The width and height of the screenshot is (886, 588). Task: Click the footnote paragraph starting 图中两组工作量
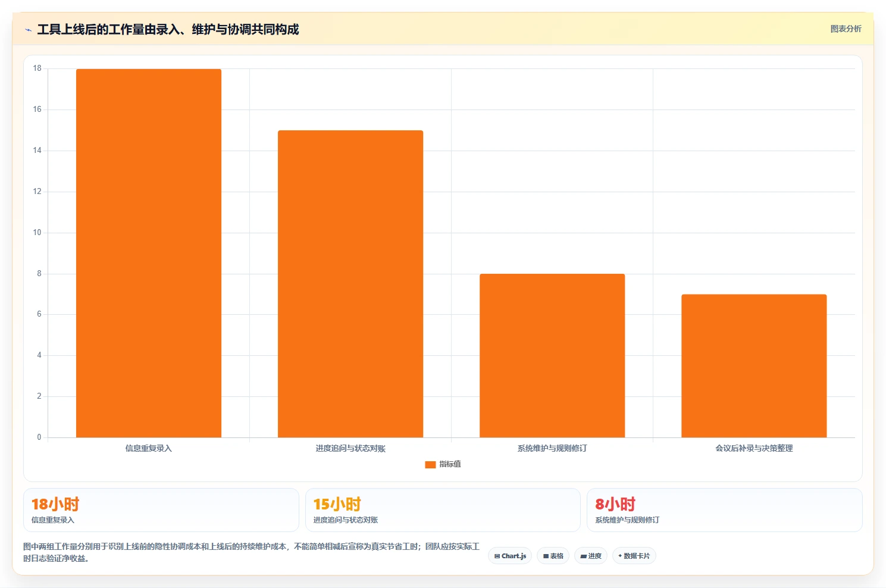[x=251, y=552]
